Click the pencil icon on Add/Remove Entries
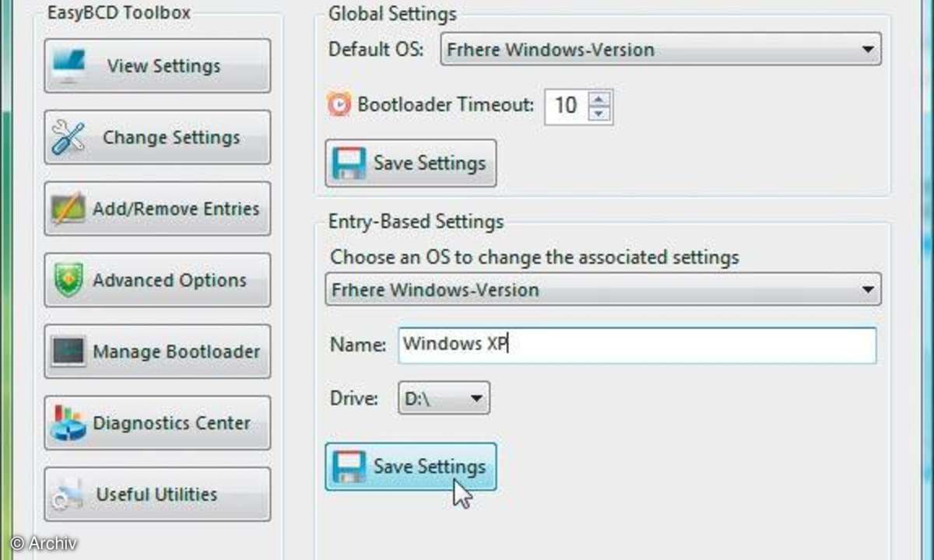The height and width of the screenshot is (560, 934). pyautogui.click(x=68, y=209)
